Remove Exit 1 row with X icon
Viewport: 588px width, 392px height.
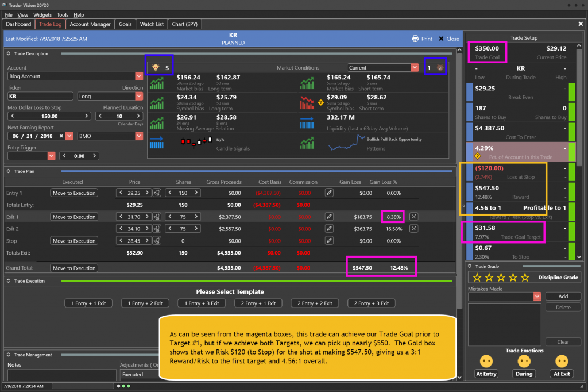pyautogui.click(x=413, y=217)
